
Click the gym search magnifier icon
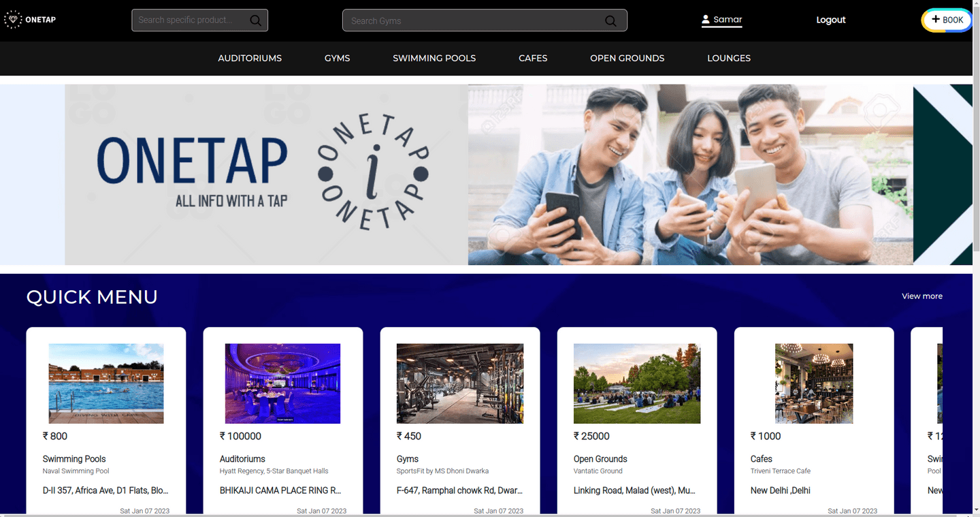click(x=611, y=21)
